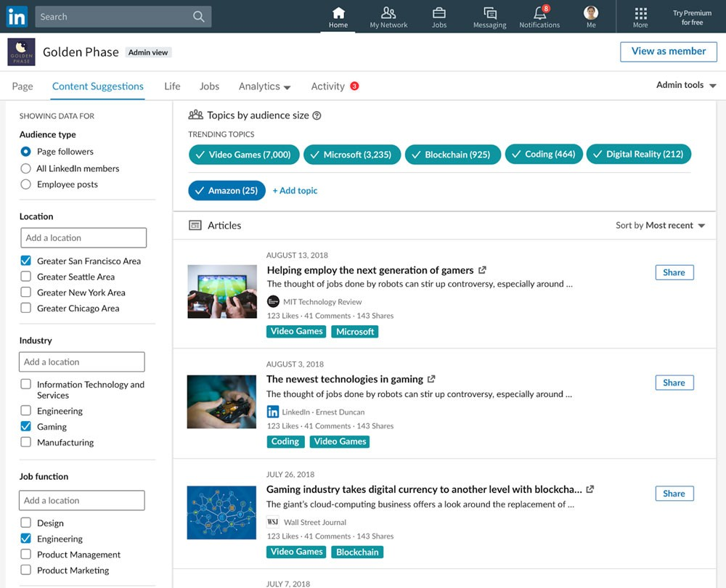Click the Blockchain tag on third article
Viewport: 726px width, 588px height.
click(x=357, y=552)
